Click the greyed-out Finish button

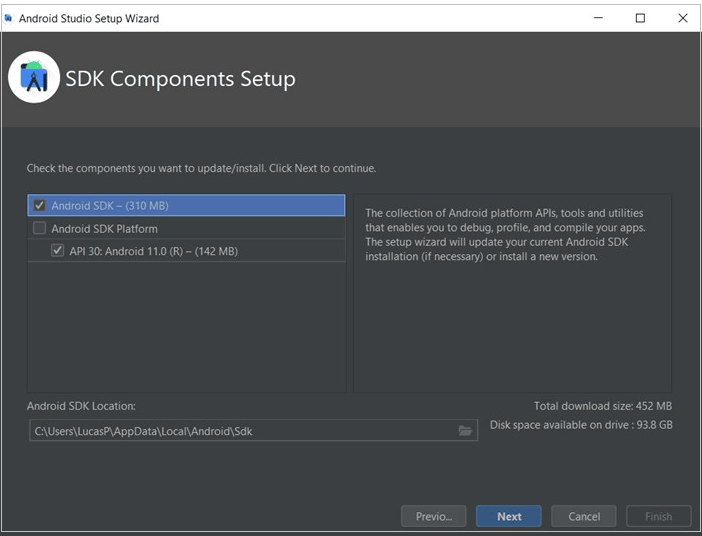click(658, 516)
